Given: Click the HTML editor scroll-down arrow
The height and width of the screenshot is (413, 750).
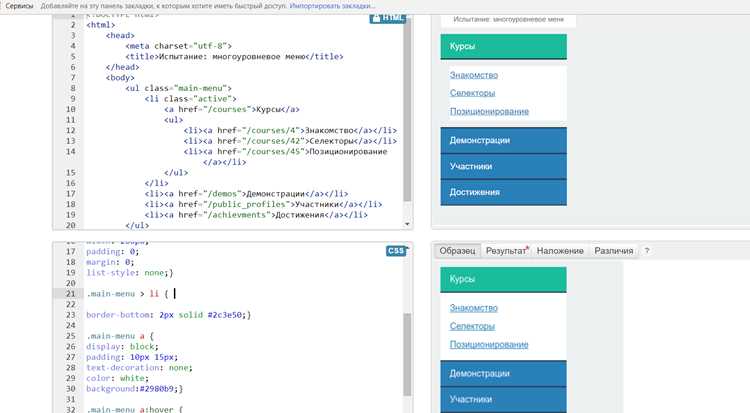Looking at the screenshot, I should point(407,224).
